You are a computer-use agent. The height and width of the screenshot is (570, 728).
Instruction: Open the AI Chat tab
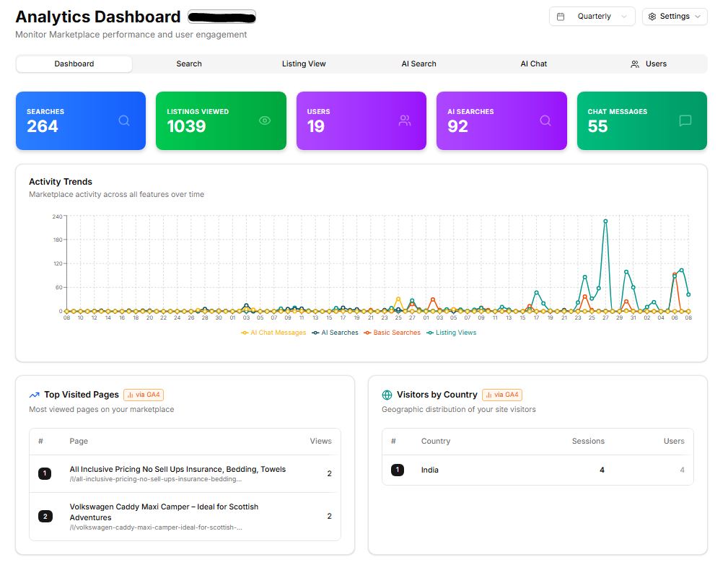coord(534,64)
